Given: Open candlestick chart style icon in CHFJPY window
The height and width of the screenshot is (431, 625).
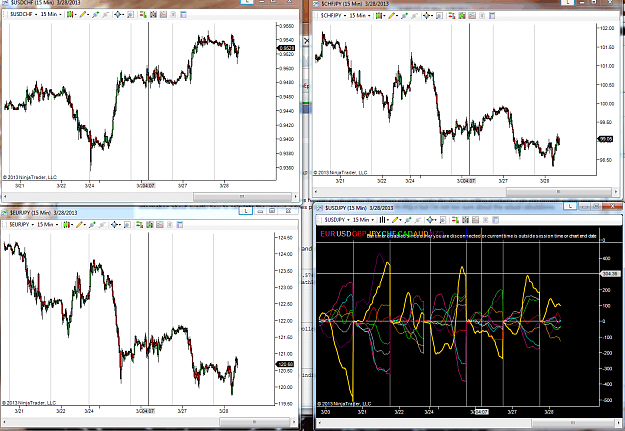Looking at the screenshot, I should pos(379,16).
